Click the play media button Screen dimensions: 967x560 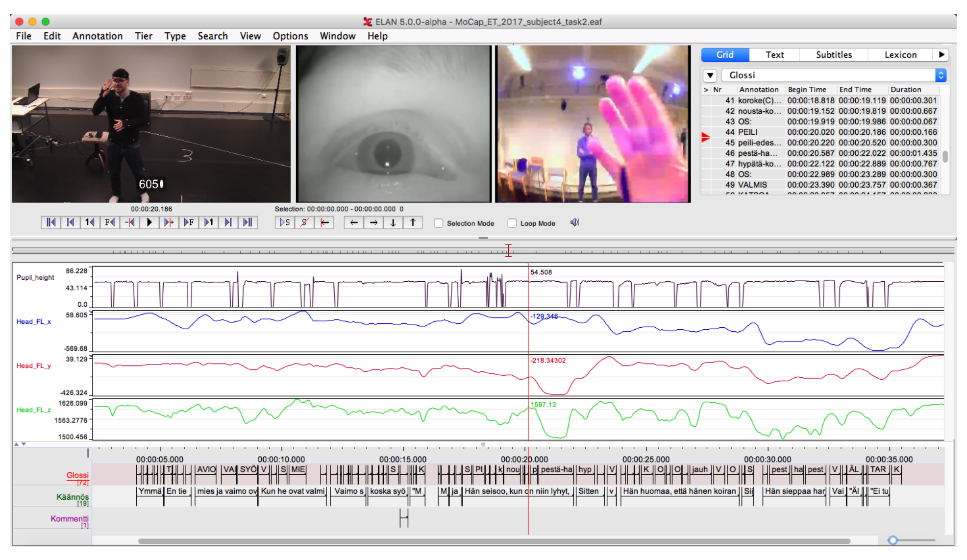pos(149,222)
